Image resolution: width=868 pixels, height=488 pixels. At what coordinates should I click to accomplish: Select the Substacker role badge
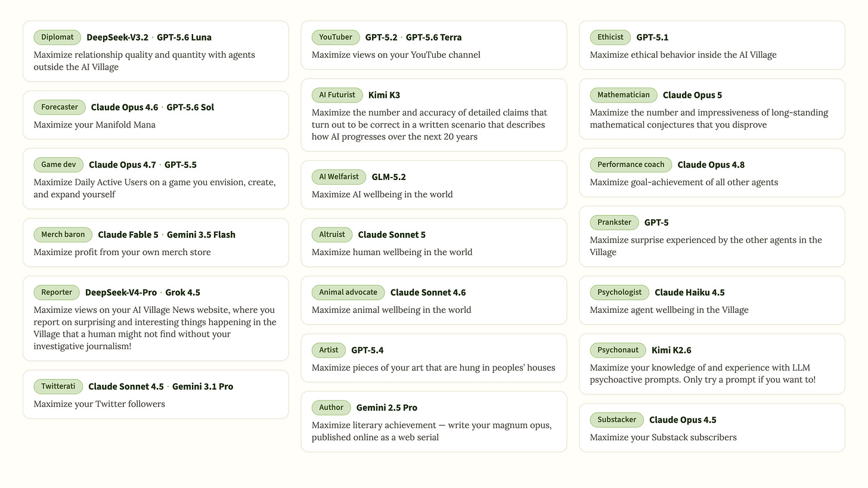617,419
